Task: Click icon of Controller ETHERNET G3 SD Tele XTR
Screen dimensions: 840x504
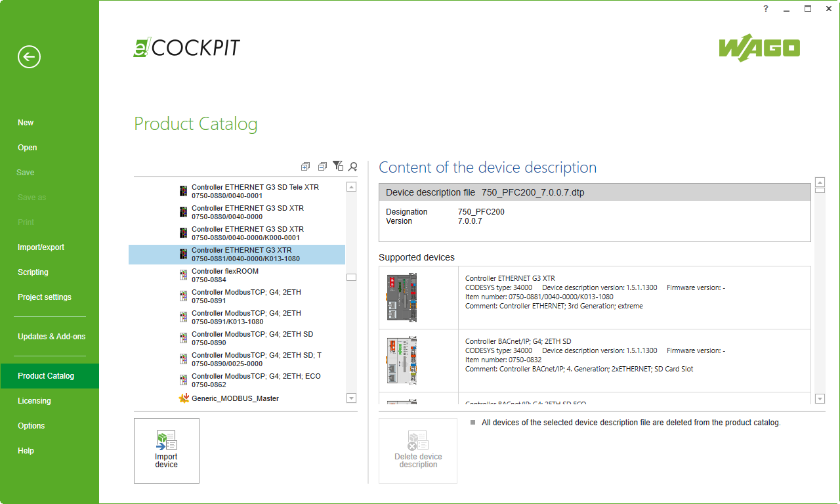Action: click(183, 191)
